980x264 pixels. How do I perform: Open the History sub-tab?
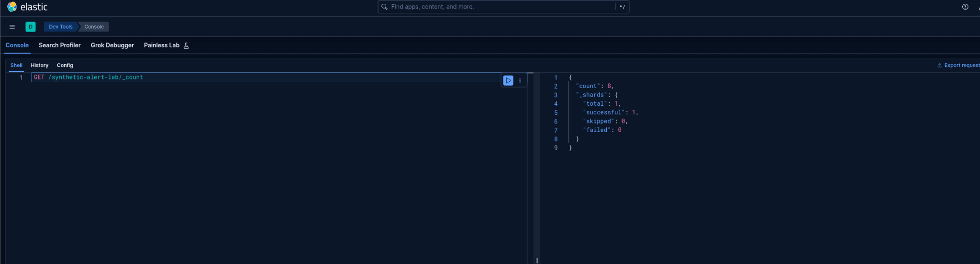tap(40, 65)
